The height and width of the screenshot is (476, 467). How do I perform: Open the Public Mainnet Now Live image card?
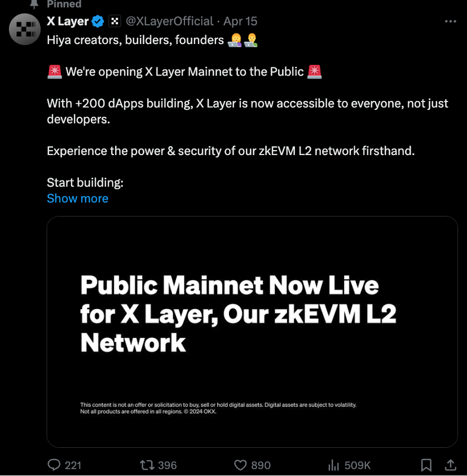(x=252, y=332)
